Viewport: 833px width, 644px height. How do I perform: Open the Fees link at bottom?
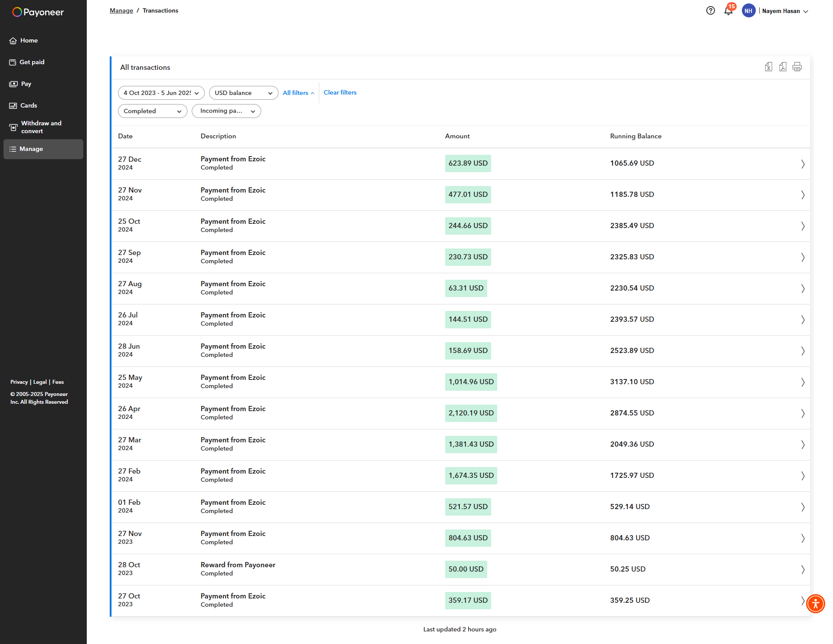58,382
